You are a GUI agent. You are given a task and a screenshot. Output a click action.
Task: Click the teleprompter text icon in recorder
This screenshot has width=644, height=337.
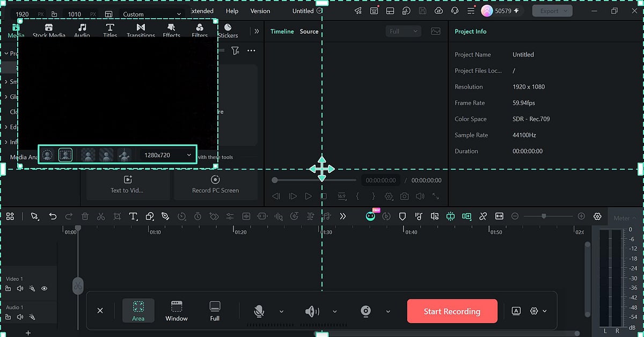pos(516,311)
